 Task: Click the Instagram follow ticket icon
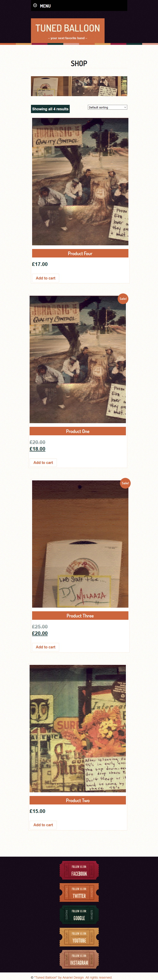click(x=79, y=959)
